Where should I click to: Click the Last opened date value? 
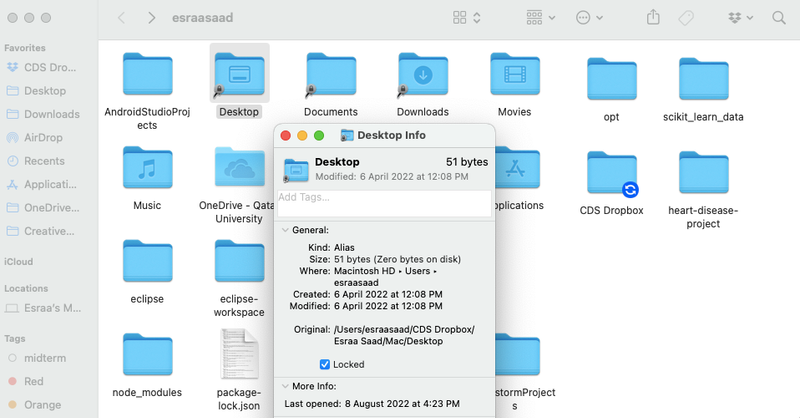click(402, 404)
